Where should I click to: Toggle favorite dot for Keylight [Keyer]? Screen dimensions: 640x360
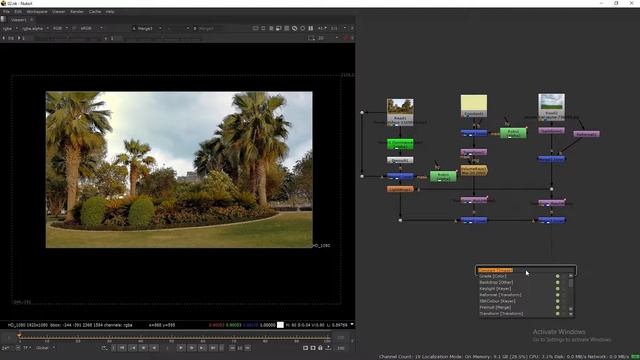(x=558, y=289)
